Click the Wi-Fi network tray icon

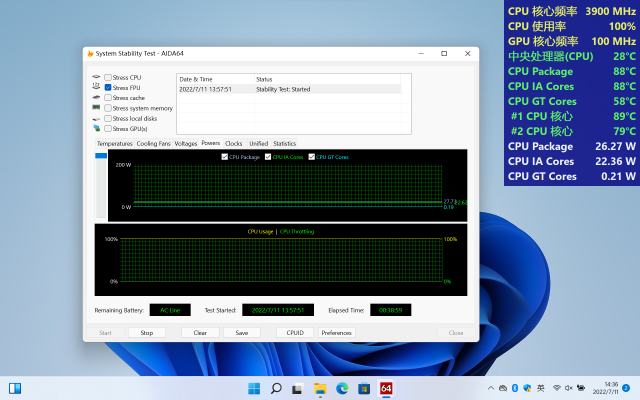coord(556,388)
